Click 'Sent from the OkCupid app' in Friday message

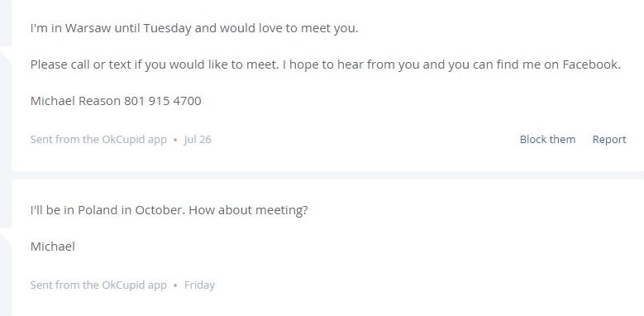click(98, 285)
